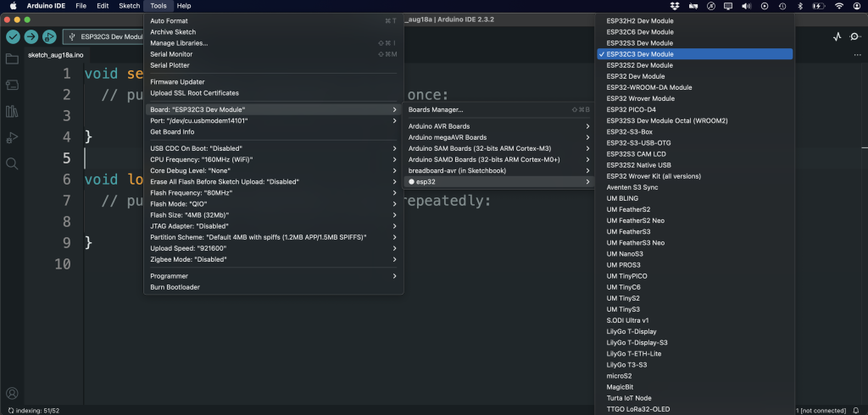Open the Library Manager sidebar icon
This screenshot has width=868, height=415.
tap(12, 111)
